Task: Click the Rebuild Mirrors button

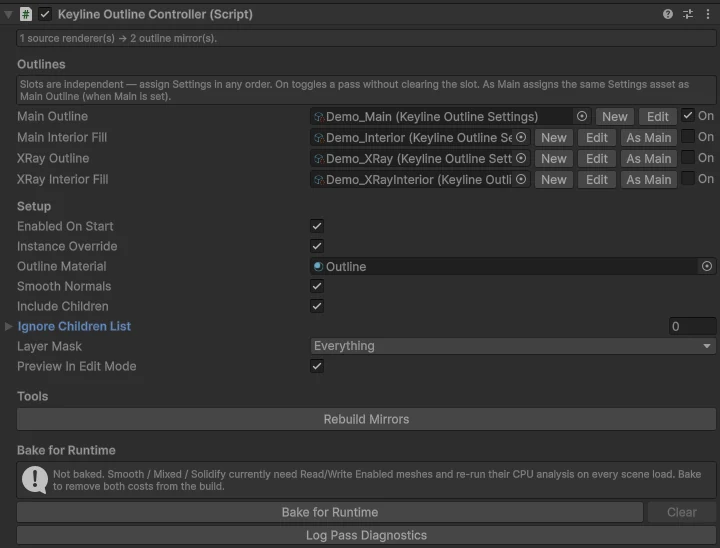Action: coord(366,419)
